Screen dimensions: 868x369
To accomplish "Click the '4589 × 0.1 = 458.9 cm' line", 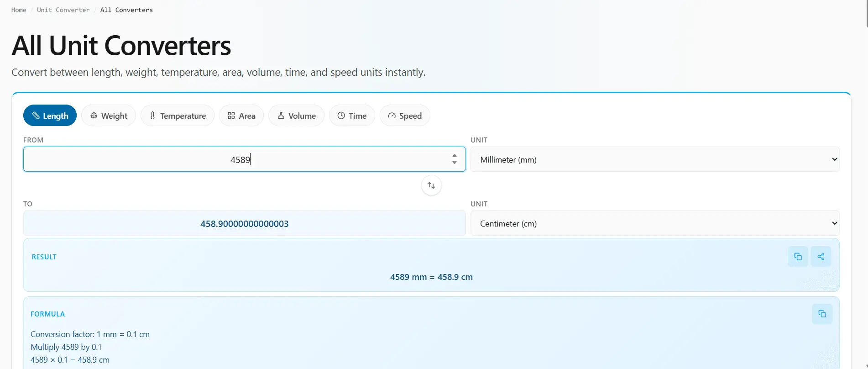I will click(70, 360).
